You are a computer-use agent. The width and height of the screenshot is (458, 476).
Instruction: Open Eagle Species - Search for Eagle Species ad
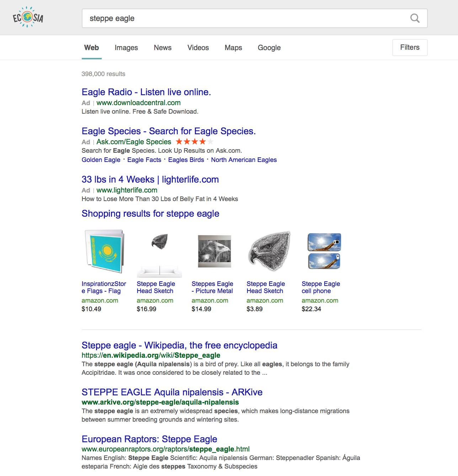pos(169,131)
